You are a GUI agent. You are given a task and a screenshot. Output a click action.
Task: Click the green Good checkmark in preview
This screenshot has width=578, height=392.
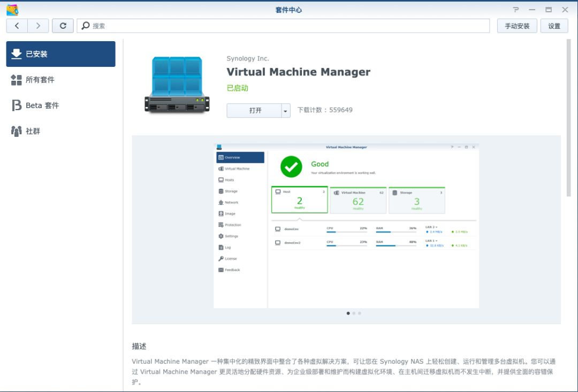tap(291, 167)
